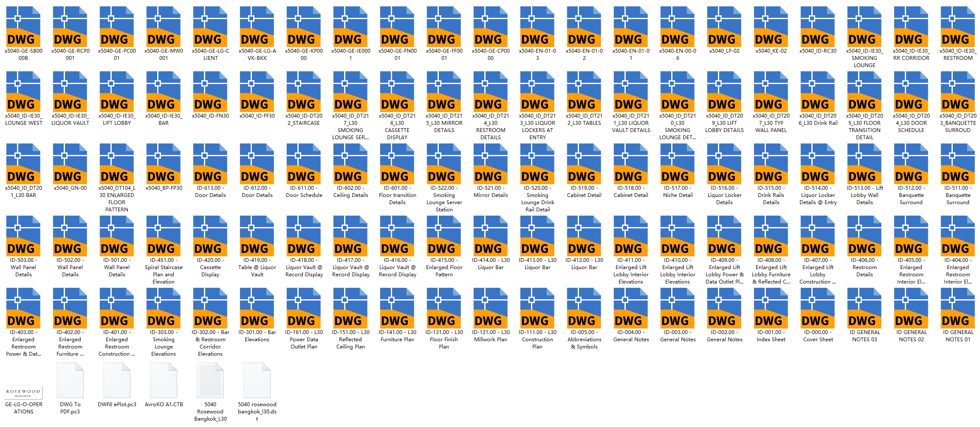Select the ID-000.00 Cover Sheet file icon
980x427 pixels.
click(818, 308)
